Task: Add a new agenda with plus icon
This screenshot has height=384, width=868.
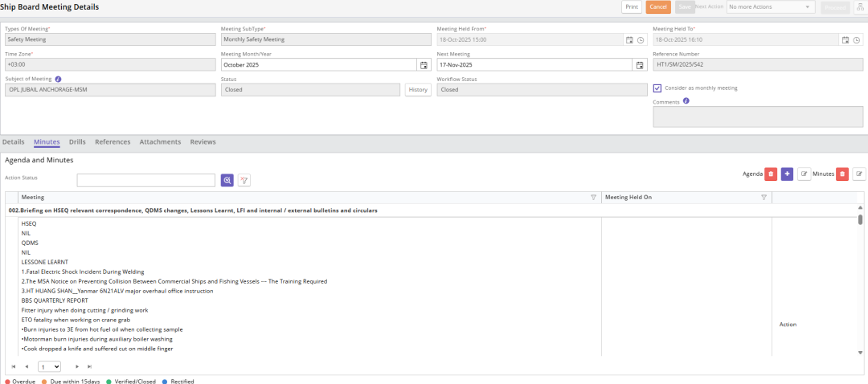Action: [x=787, y=174]
